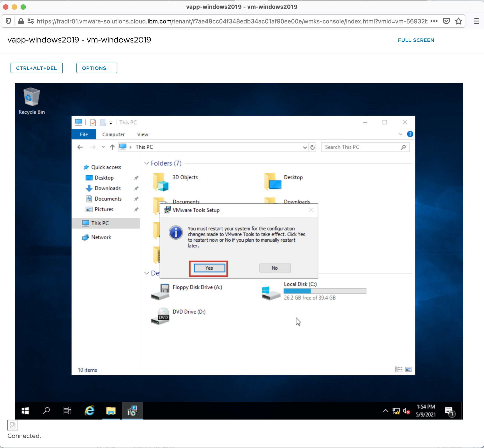
Task: Switch to details view layout
Action: [x=398, y=369]
